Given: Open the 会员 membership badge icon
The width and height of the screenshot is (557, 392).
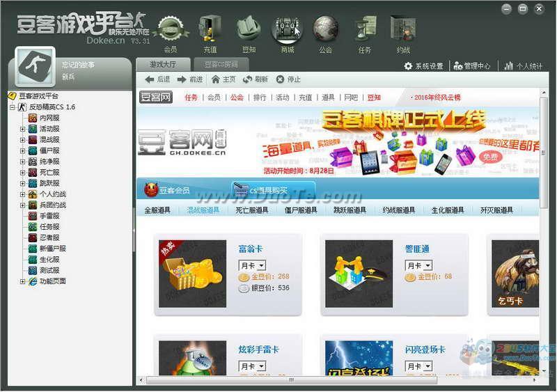Looking at the screenshot, I should tap(171, 30).
